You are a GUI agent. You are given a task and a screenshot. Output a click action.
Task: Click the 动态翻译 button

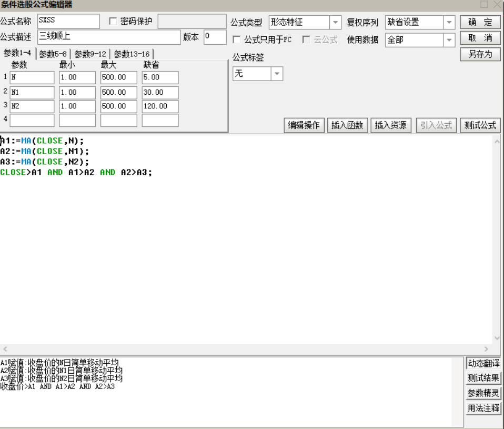(483, 363)
